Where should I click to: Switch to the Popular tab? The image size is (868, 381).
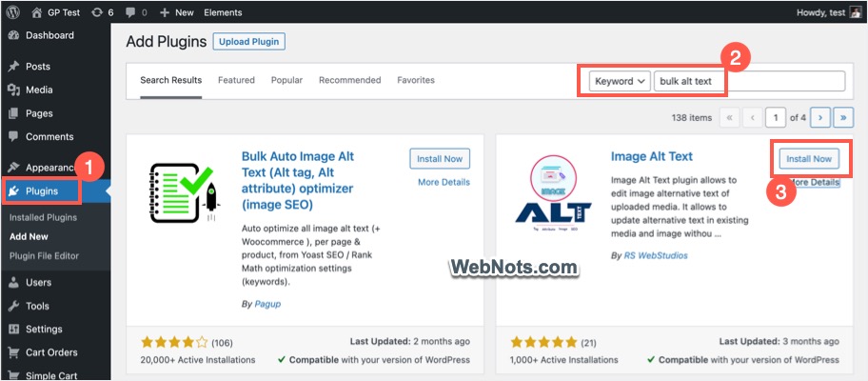(286, 80)
